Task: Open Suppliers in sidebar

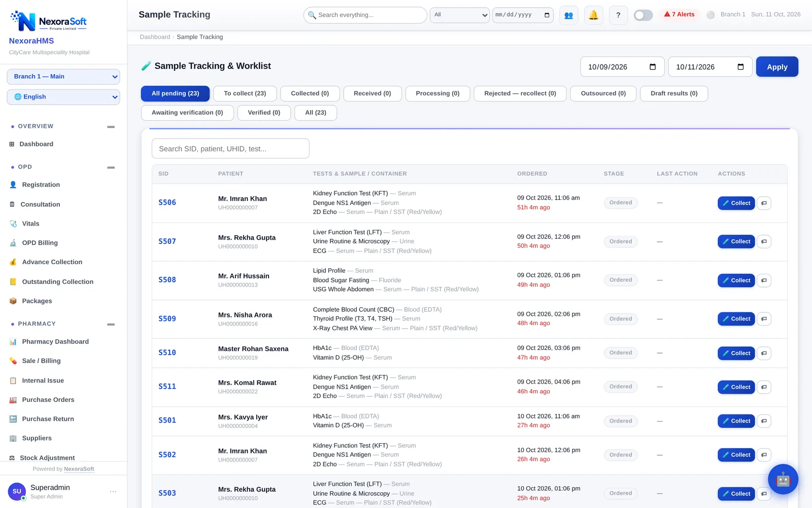Action: tap(37, 438)
